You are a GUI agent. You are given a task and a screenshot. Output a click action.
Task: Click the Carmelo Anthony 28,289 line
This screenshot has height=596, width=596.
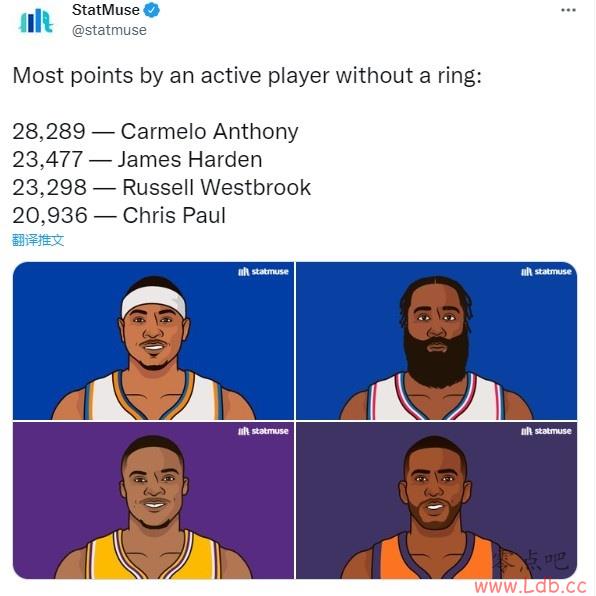pyautogui.click(x=155, y=132)
